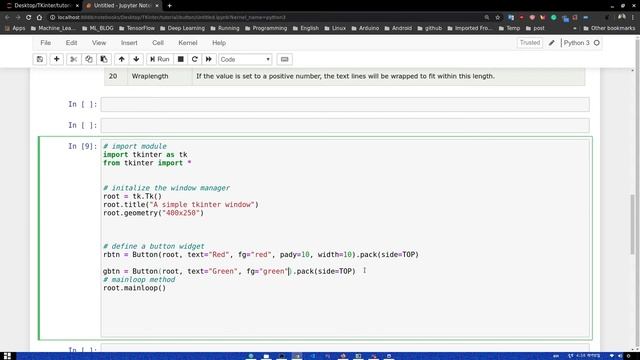Interrupt the kernel with stop icon

click(180, 59)
